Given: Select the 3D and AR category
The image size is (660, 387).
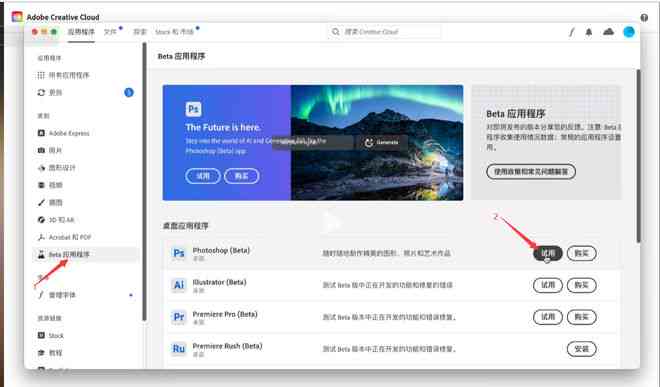Looking at the screenshot, I should pyautogui.click(x=56, y=220).
